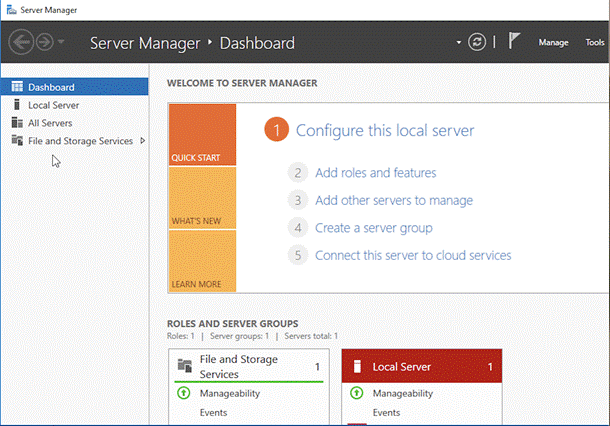
Task: Click Configure this local server link
Action: click(x=385, y=130)
